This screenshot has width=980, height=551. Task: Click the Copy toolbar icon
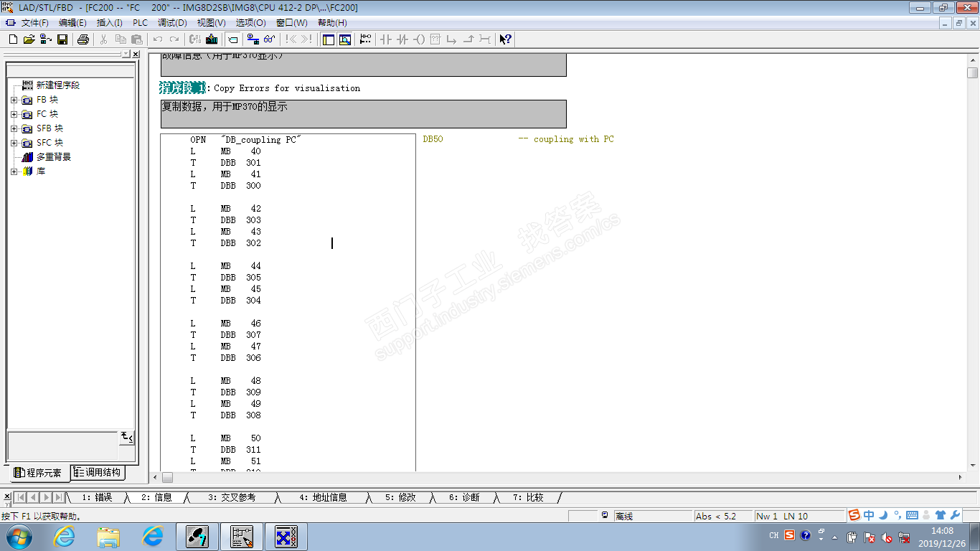120,39
